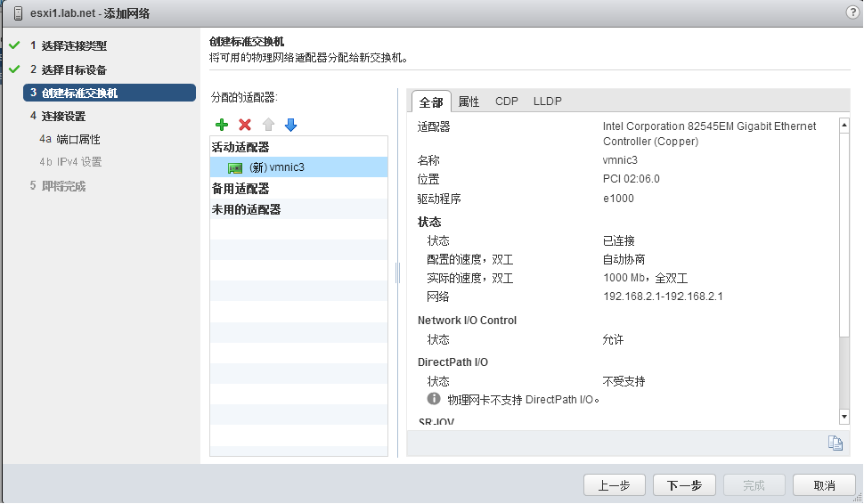Click the green checkmark beside step 1
Screen dimensions: 864x504
(x=15, y=45)
